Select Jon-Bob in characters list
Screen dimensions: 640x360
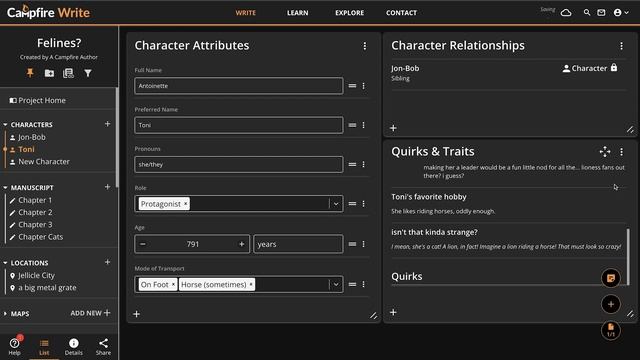32,137
